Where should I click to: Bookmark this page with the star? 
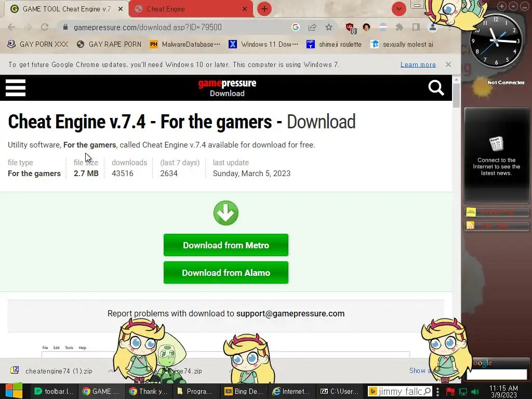point(329,27)
